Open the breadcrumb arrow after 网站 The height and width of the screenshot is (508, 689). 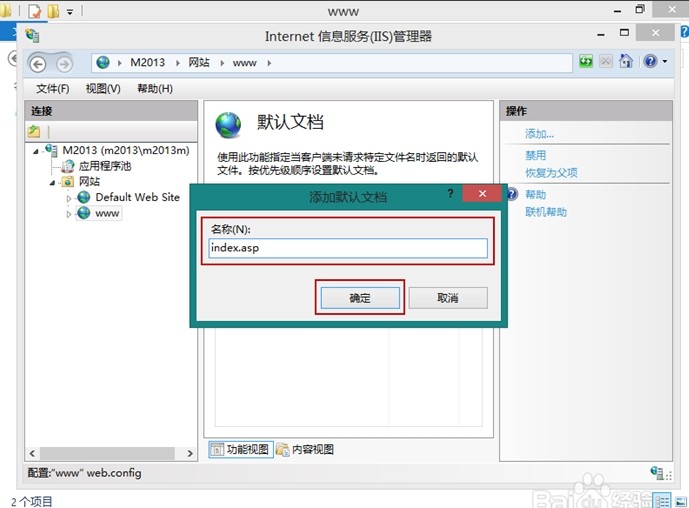pyautogui.click(x=222, y=63)
